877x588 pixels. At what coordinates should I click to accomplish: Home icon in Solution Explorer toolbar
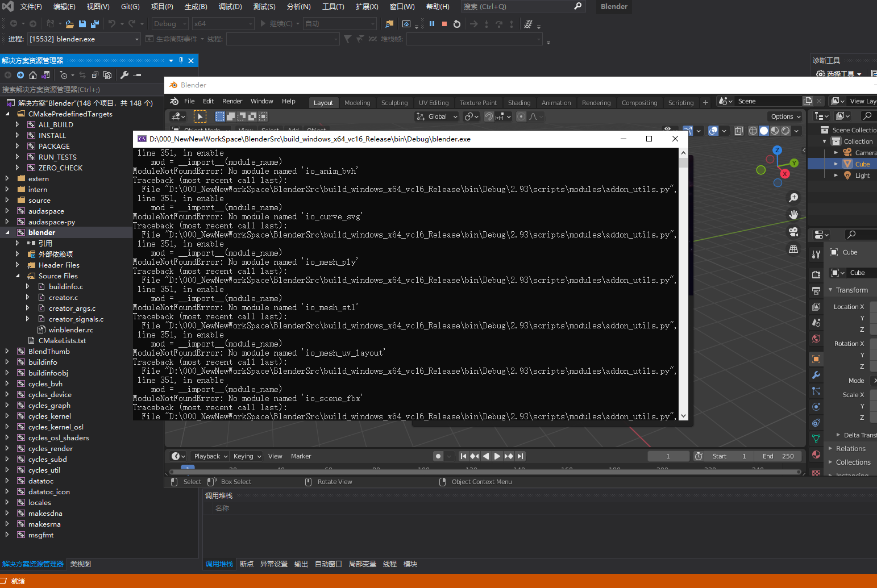pos(33,75)
